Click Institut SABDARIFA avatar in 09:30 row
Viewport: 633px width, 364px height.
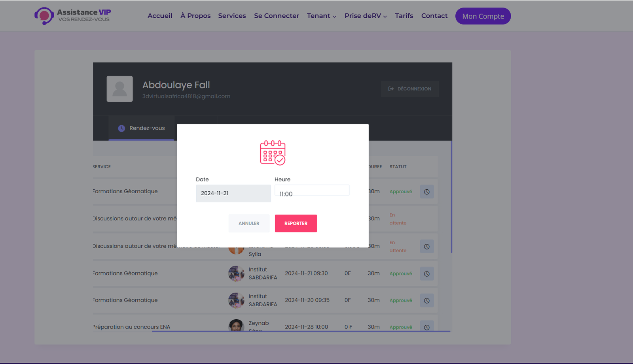(236, 273)
